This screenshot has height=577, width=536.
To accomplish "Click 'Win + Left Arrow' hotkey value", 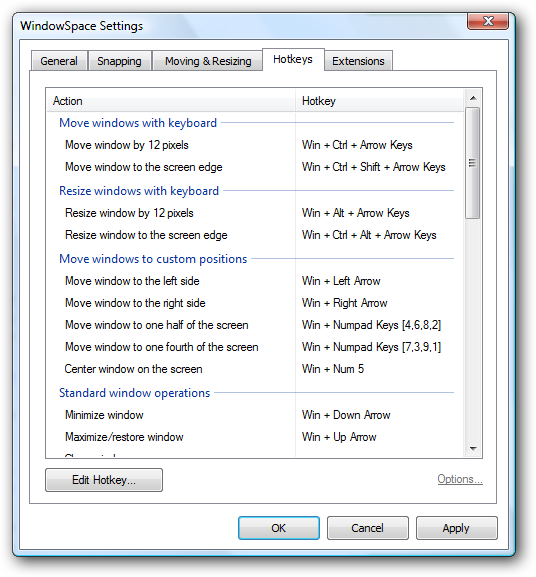I will pos(341,281).
